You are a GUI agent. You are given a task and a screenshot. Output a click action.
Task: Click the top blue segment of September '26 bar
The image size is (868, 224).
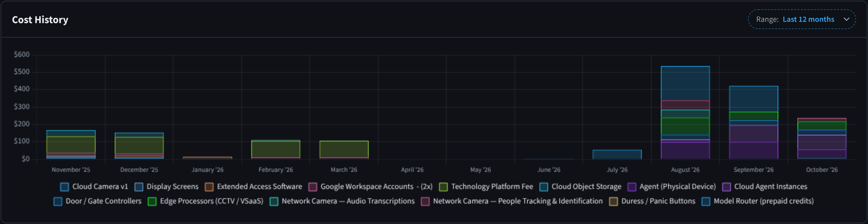coord(754,99)
